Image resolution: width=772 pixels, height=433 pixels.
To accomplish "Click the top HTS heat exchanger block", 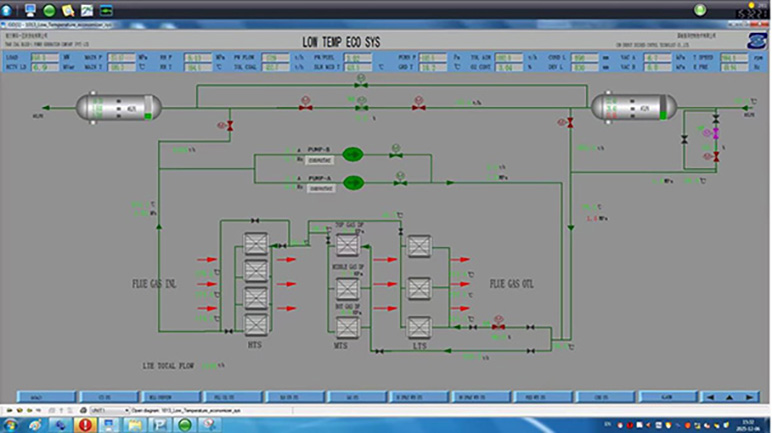I will [255, 245].
